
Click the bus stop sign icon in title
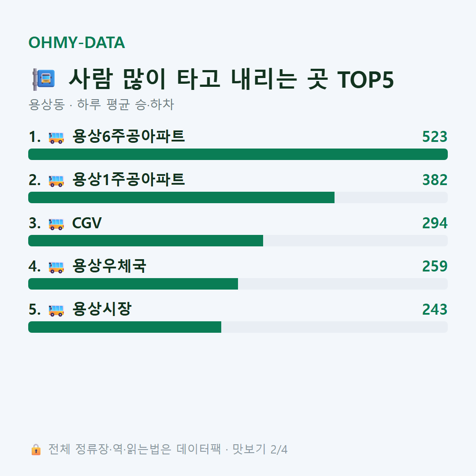[44, 79]
